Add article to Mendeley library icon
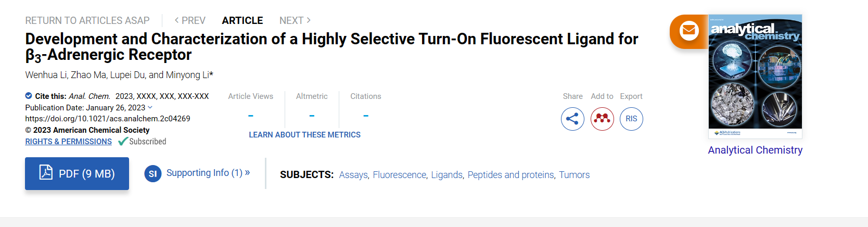 [602, 119]
